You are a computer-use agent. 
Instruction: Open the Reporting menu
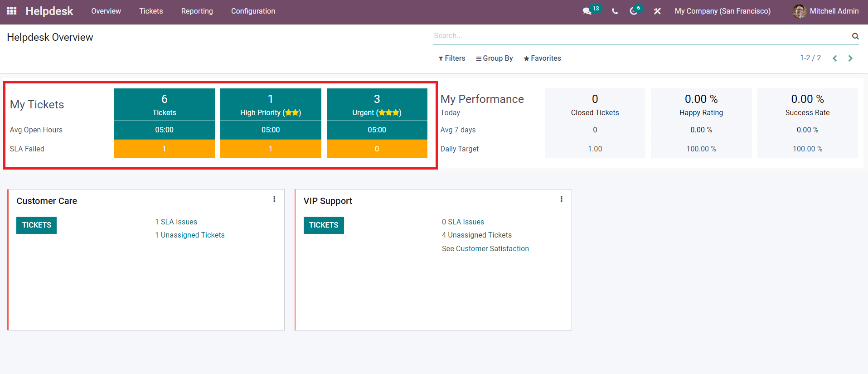[197, 11]
